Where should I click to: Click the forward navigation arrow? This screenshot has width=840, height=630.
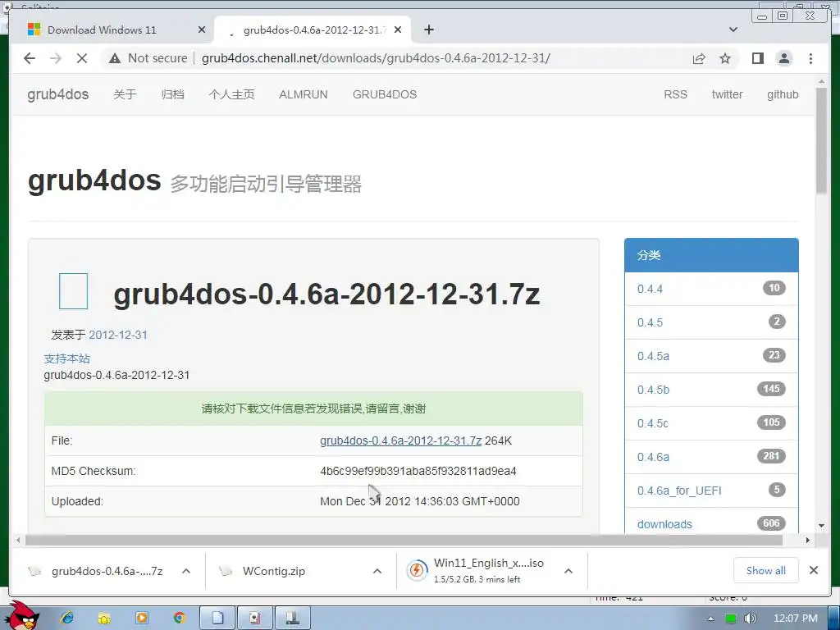(x=56, y=58)
